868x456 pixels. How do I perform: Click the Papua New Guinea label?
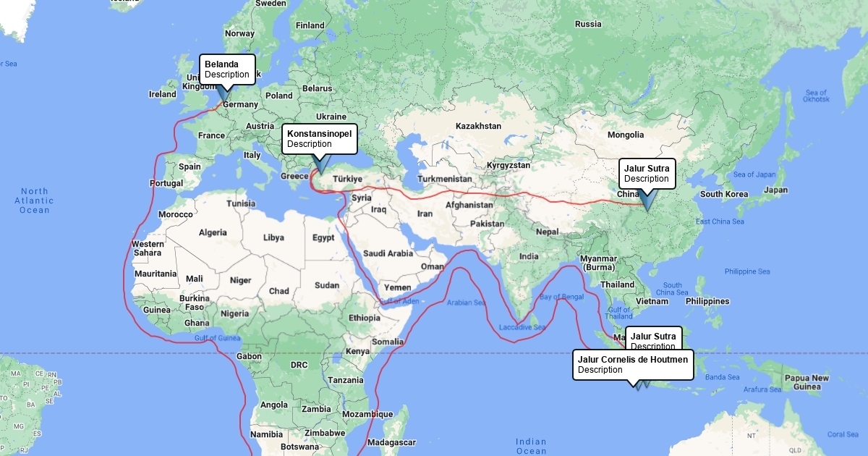pyautogui.click(x=807, y=382)
